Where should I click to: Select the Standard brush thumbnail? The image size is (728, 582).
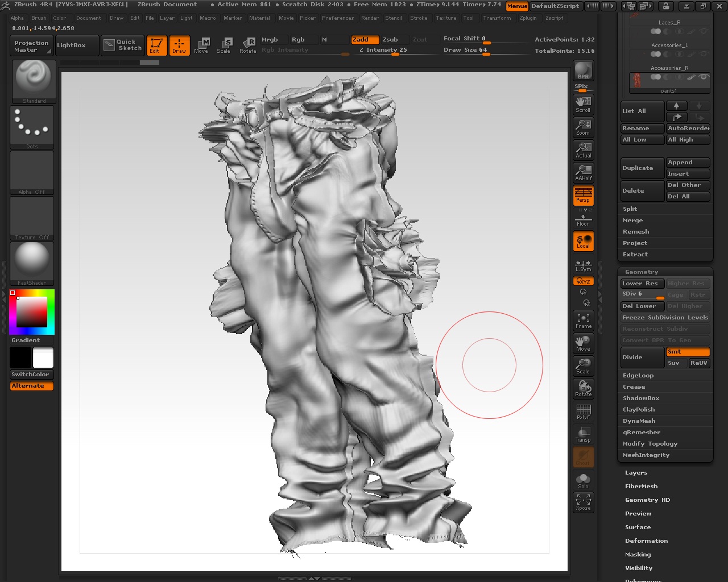(34, 82)
